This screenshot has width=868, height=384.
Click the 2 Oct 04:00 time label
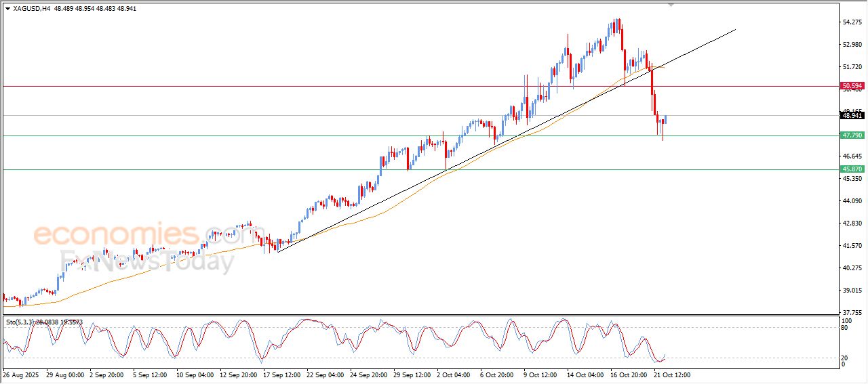click(x=452, y=374)
